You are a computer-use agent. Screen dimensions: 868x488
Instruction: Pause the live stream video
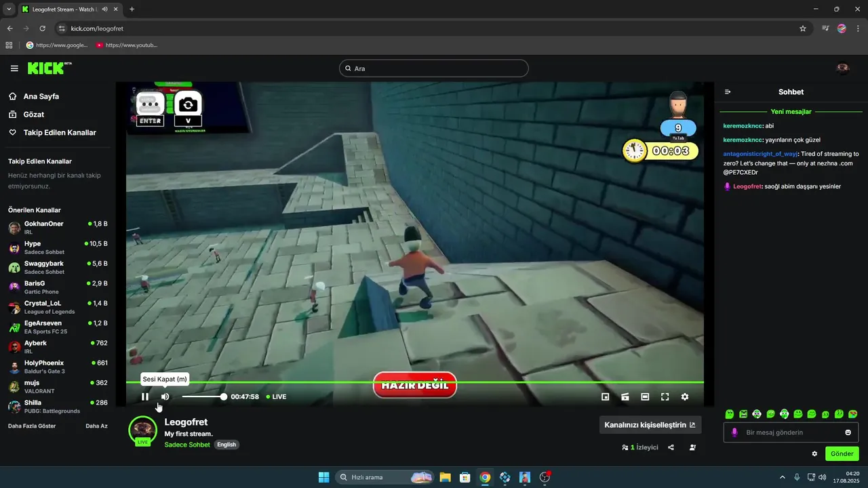pyautogui.click(x=144, y=396)
